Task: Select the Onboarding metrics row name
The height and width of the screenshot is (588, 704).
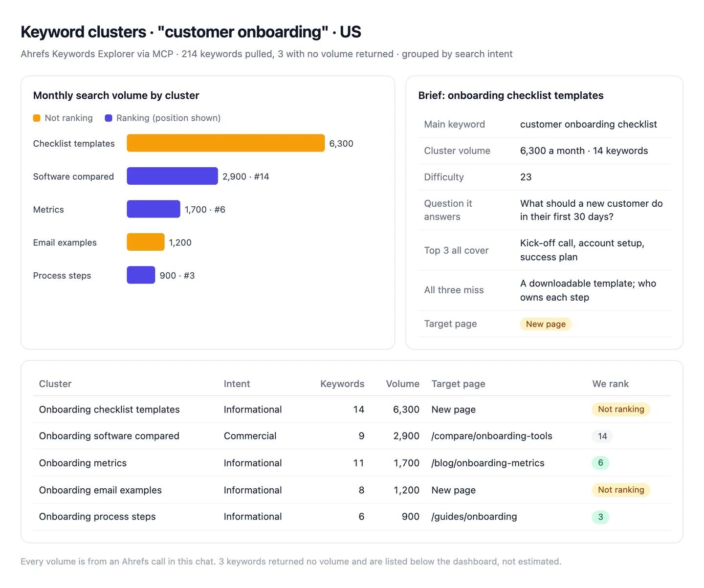Action: click(x=83, y=463)
